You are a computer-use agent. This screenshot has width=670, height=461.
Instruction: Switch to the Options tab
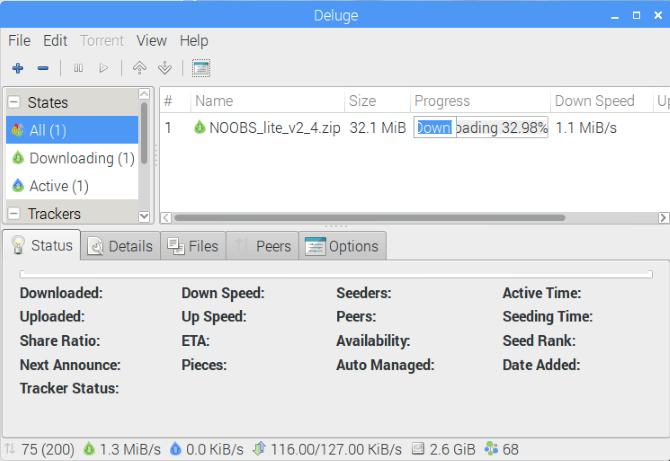342,246
